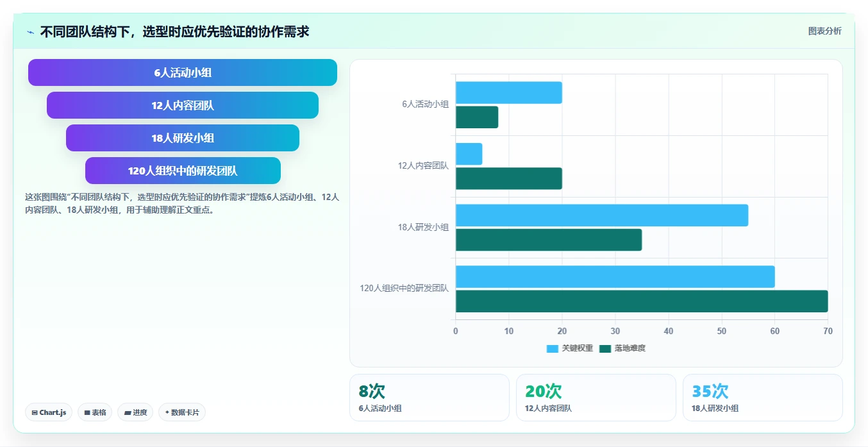Click 18人研发小组 green 落地难度 bar
The image size is (868, 447).
(x=549, y=240)
